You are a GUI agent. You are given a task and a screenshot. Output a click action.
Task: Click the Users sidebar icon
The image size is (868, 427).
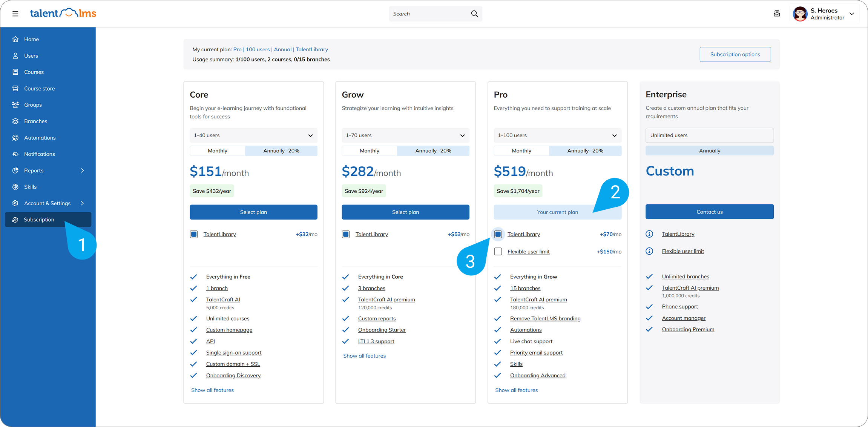click(15, 55)
